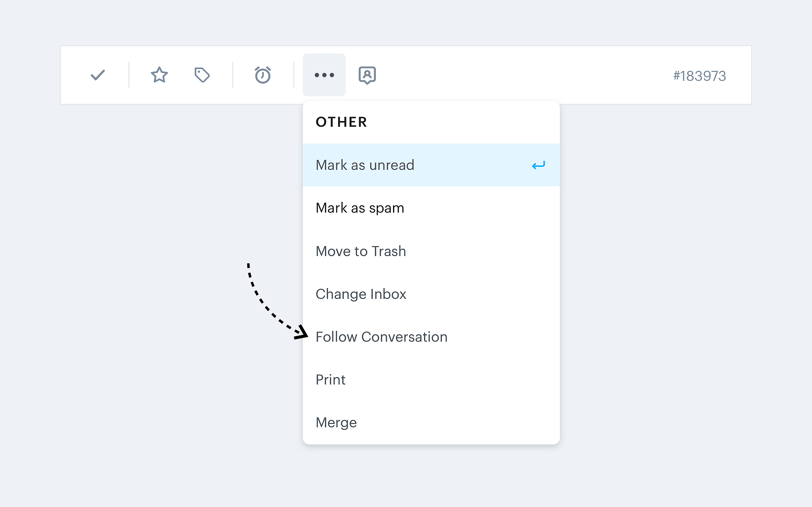Image resolution: width=812 pixels, height=507 pixels.
Task: Select Move to Trash option
Action: click(x=361, y=251)
